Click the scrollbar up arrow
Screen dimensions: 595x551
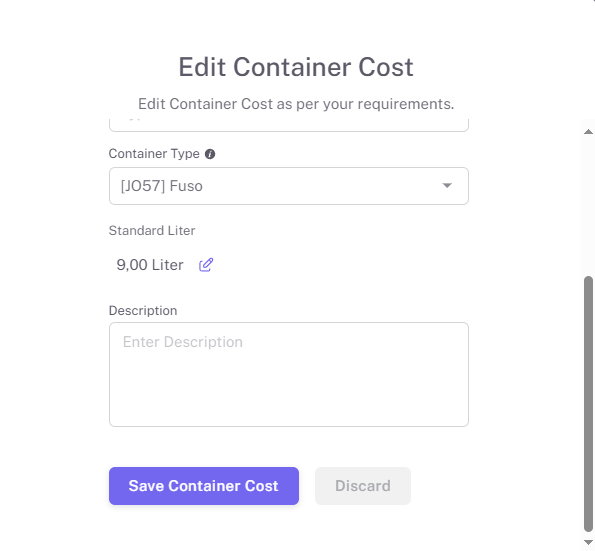click(x=589, y=132)
